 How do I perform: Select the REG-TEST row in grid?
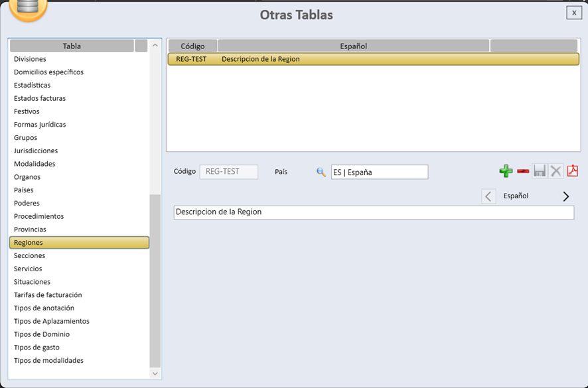click(372, 59)
